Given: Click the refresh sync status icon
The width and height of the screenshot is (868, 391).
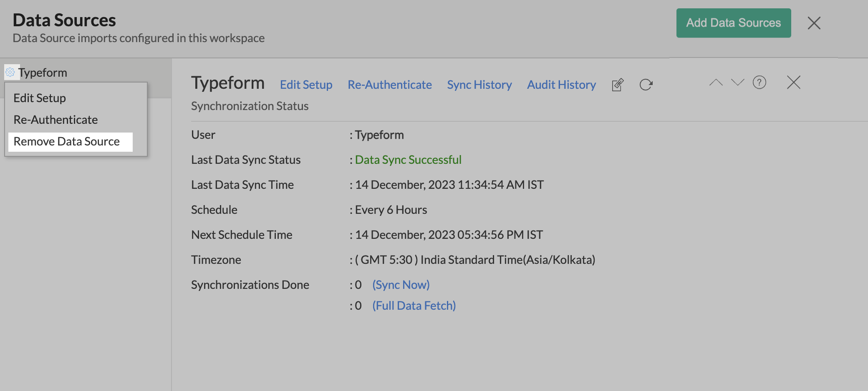Looking at the screenshot, I should [646, 85].
